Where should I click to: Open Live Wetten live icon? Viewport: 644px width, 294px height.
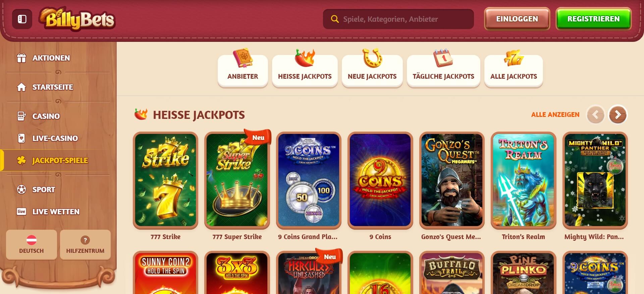point(21,212)
